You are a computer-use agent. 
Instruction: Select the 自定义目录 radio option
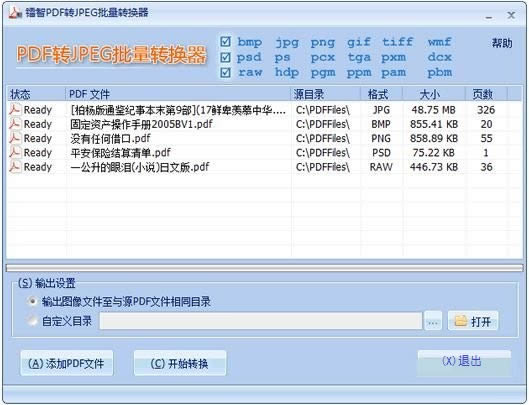(x=33, y=321)
